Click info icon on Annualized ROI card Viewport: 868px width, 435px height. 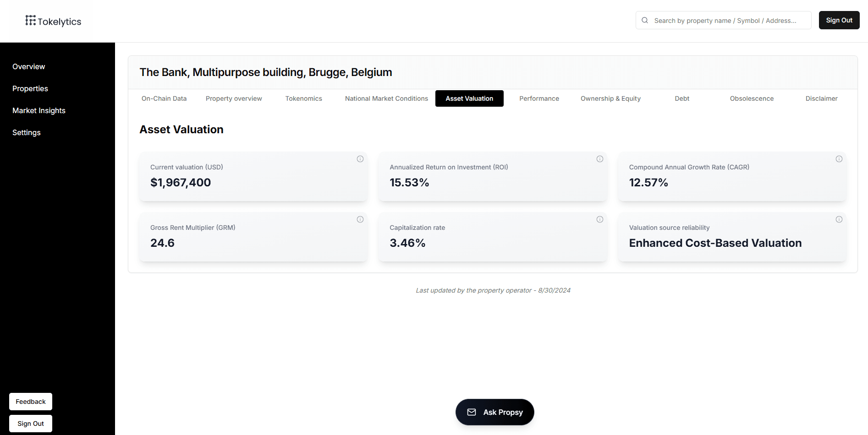[599, 159]
